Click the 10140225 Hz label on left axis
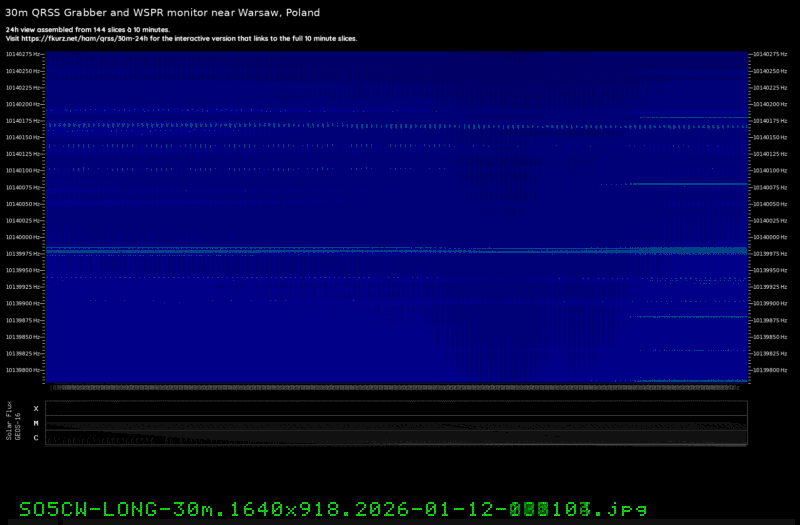 [23, 88]
